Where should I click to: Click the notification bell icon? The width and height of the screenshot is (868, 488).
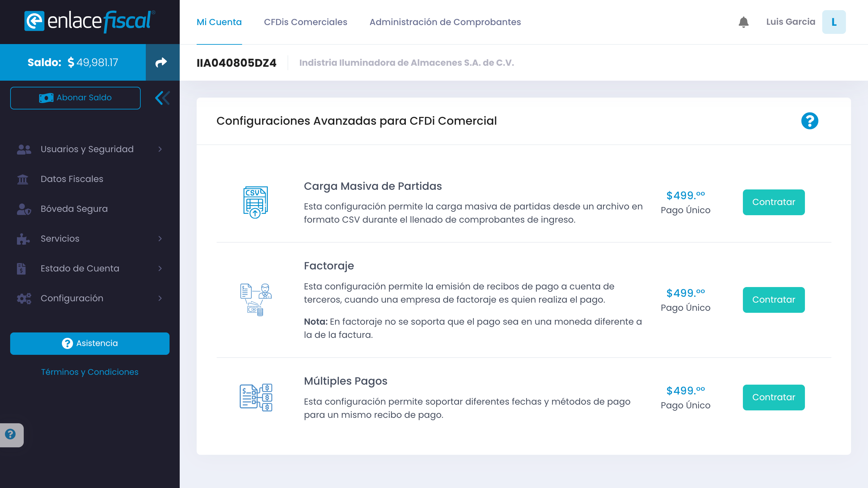[x=743, y=22]
